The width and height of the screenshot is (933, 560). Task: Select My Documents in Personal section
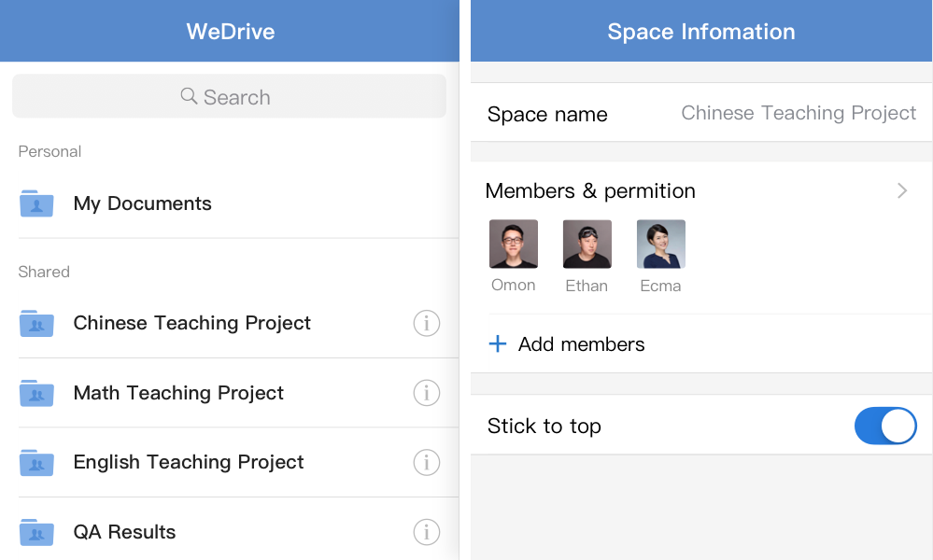click(x=143, y=203)
